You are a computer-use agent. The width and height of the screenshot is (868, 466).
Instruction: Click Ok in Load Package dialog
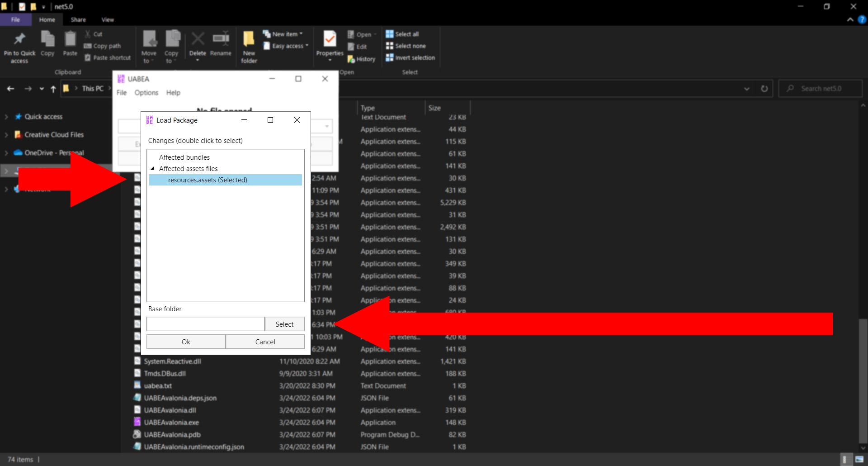(x=186, y=342)
